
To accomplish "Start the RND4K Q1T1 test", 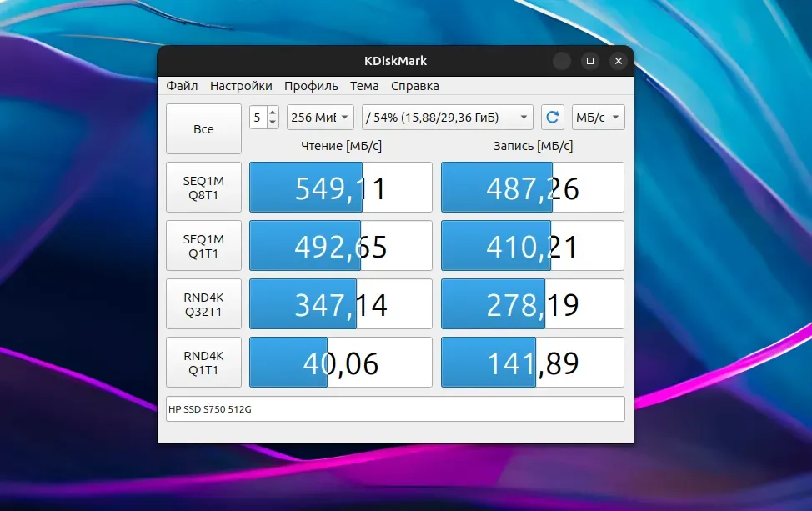I will 203,363.
